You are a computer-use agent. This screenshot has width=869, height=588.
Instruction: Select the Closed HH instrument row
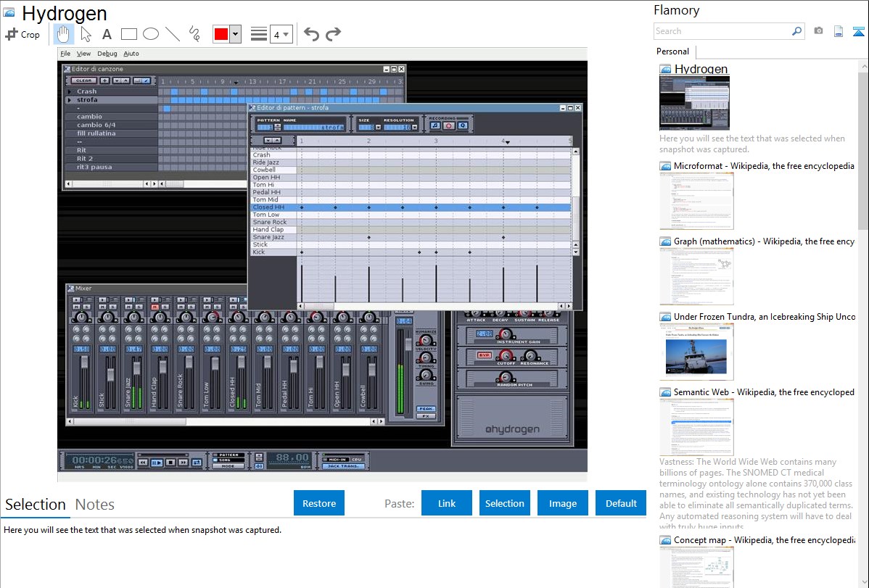[x=411, y=207]
